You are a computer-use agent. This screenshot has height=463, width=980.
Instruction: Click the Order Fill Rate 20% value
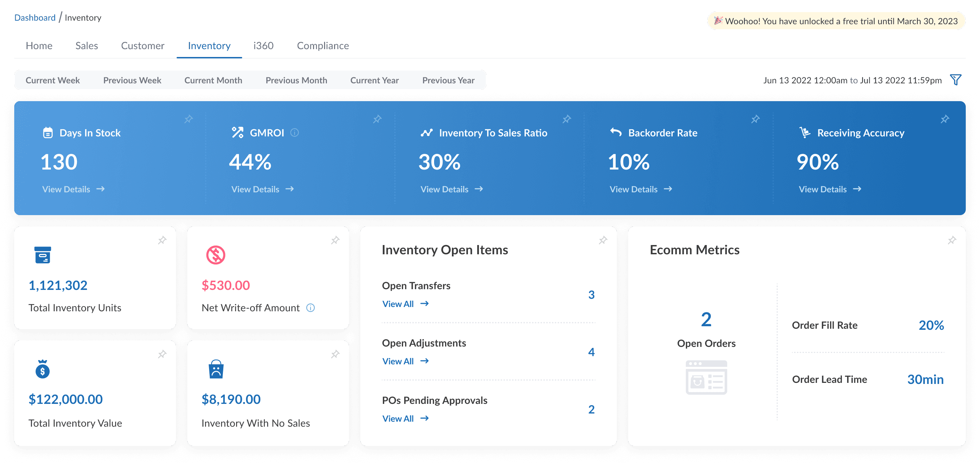[x=931, y=325]
